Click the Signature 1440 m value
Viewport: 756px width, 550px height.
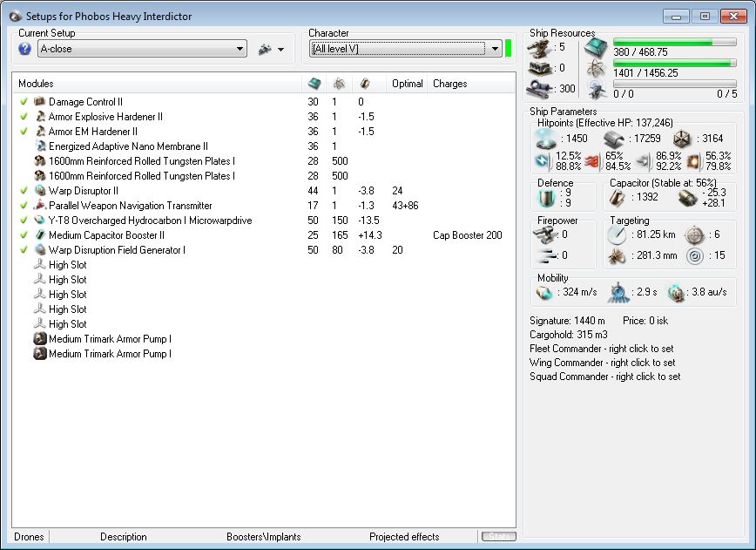pos(567,321)
